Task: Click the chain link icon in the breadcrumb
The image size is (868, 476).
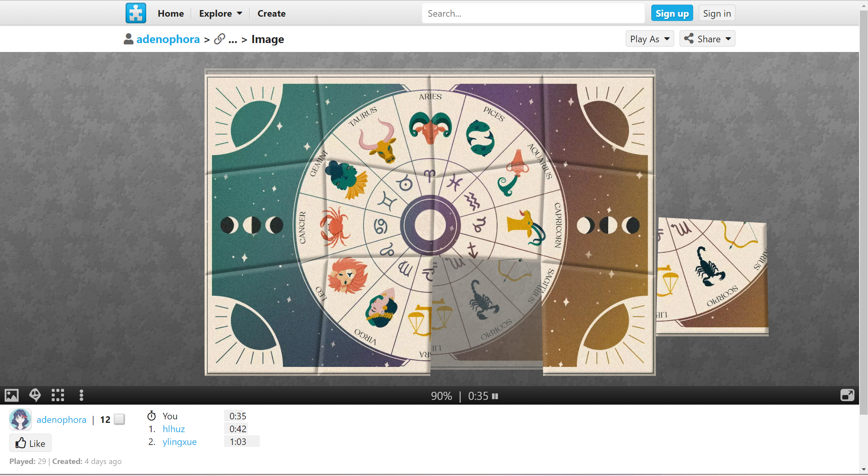Action: [219, 39]
